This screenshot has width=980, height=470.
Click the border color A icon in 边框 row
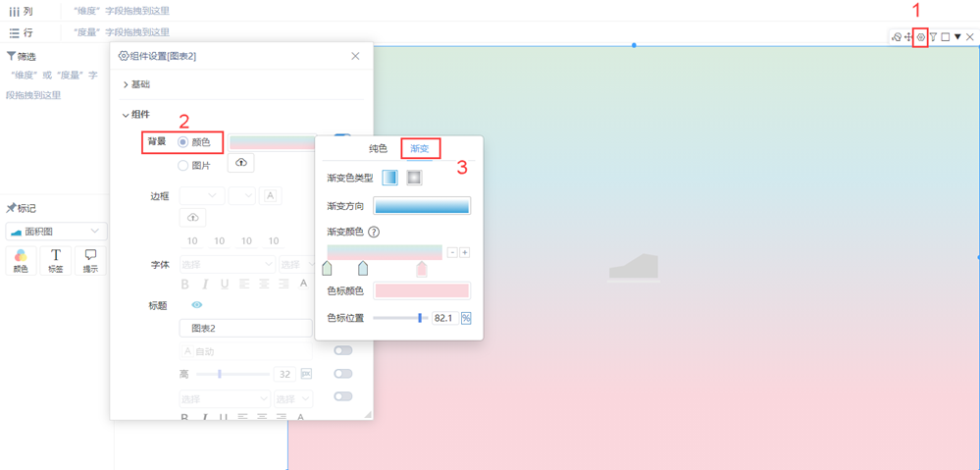coord(270,195)
